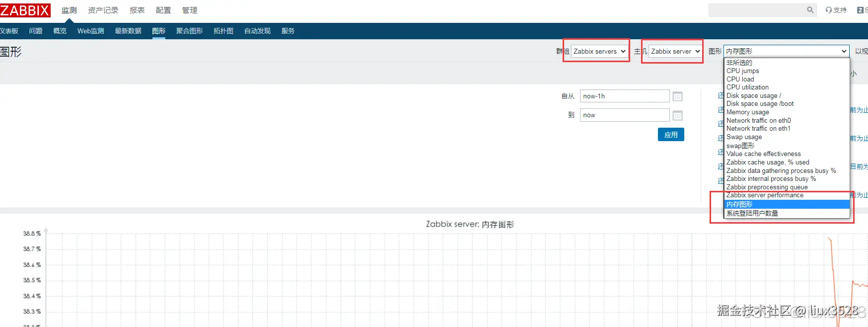Select 系统登陆用户数量 graph option
Image resolution: width=868 pixels, height=327 pixels.
[x=787, y=213]
